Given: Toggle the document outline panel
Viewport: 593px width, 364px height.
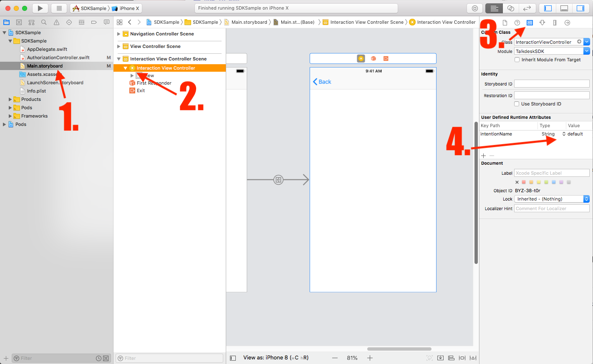Looking at the screenshot, I should [233, 358].
